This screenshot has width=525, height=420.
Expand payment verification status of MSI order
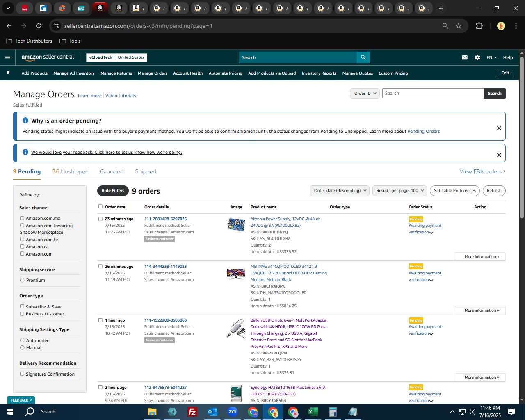click(x=431, y=280)
